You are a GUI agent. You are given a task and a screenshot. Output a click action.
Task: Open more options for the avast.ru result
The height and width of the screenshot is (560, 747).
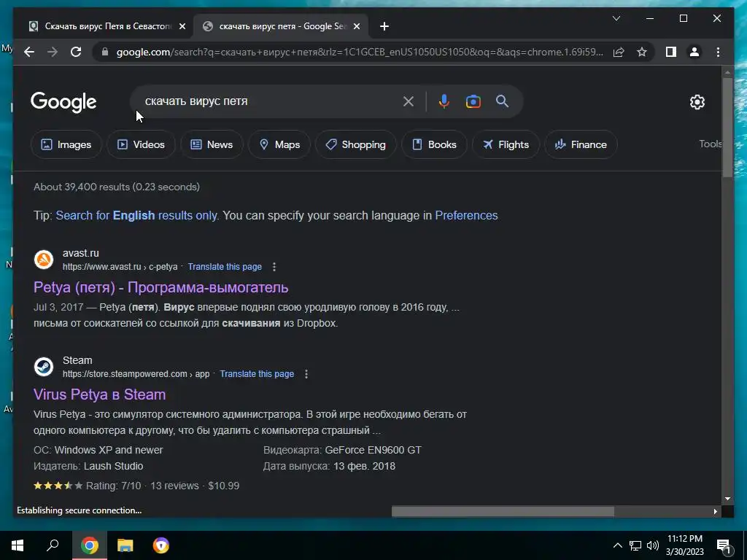274,267
